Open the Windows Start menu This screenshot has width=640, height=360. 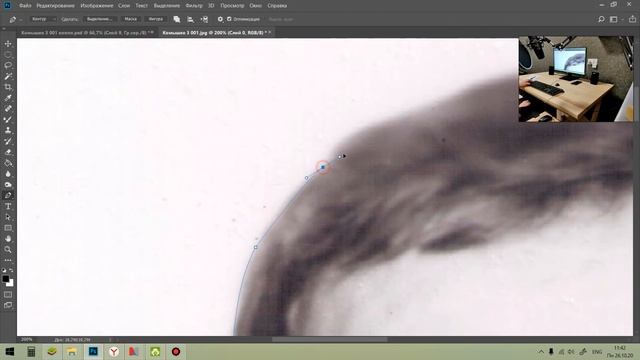click(x=9, y=351)
